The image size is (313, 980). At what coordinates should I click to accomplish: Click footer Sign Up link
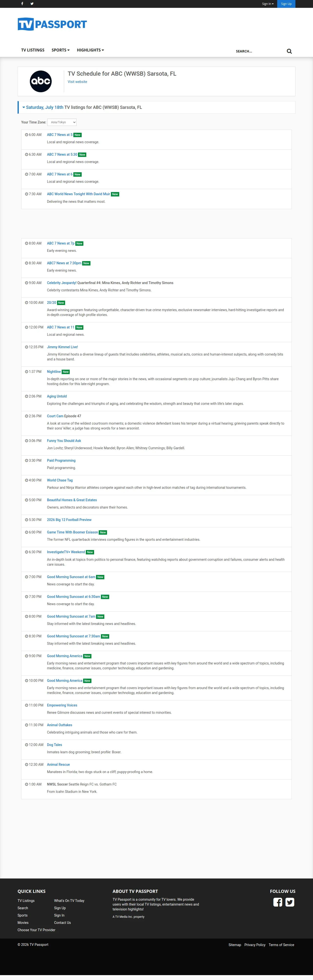coord(60,908)
